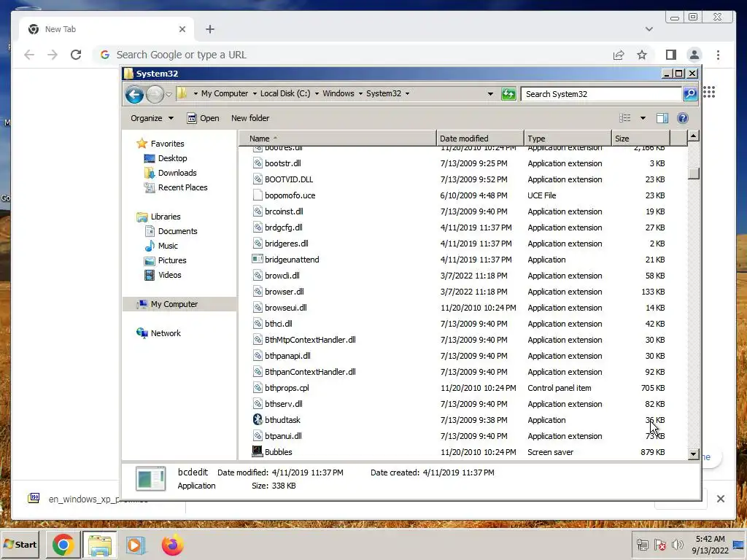
Task: Click the volume speaker icon in system tray
Action: point(677,545)
